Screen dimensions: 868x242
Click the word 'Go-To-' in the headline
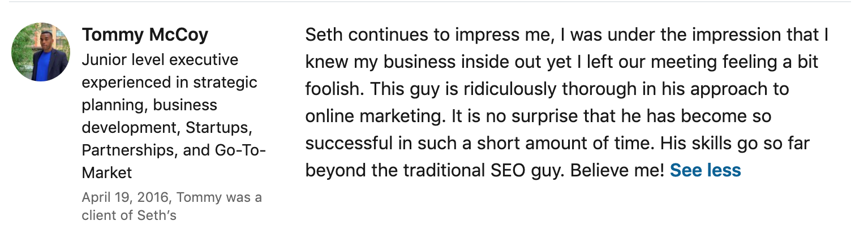[x=240, y=150]
